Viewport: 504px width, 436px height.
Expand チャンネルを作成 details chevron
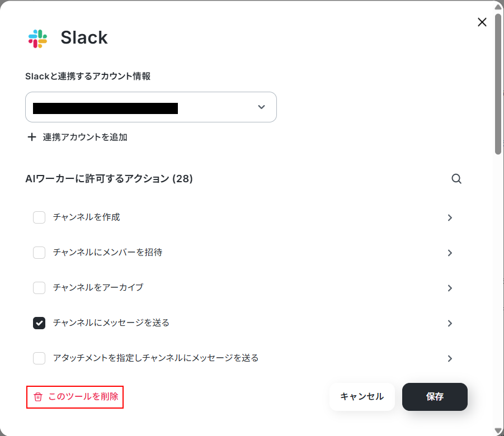point(450,218)
